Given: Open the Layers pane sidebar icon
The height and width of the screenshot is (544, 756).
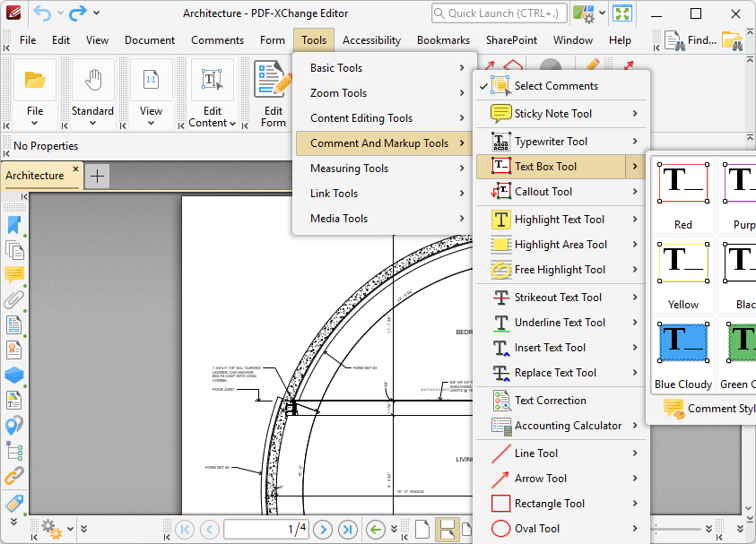Looking at the screenshot, I should [14, 375].
